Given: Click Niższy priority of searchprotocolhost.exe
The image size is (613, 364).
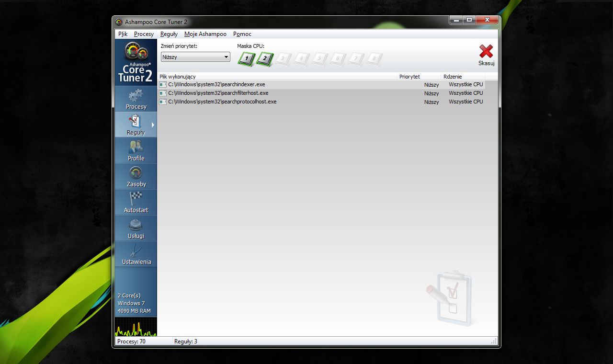Looking at the screenshot, I should click(x=431, y=102).
